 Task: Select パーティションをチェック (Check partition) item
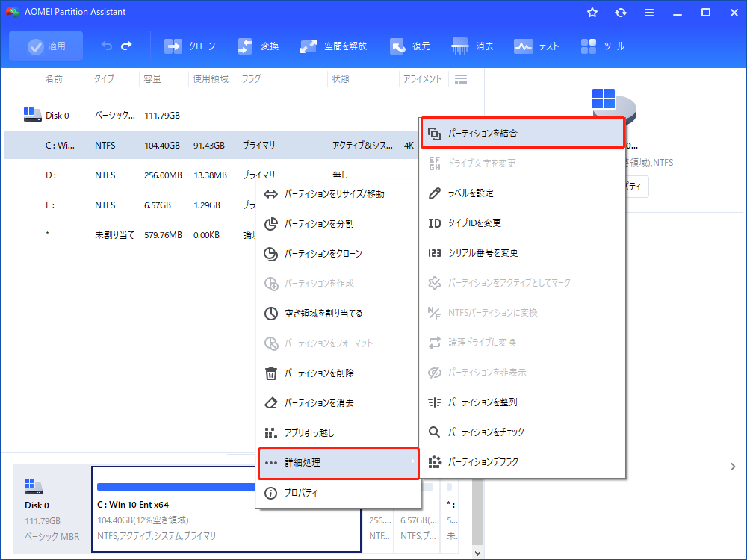(x=523, y=432)
